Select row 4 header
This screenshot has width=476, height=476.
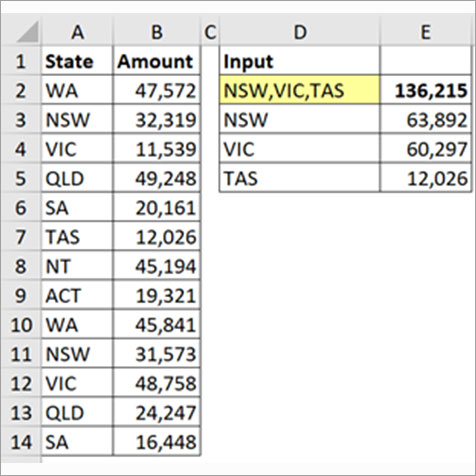pyautogui.click(x=21, y=149)
